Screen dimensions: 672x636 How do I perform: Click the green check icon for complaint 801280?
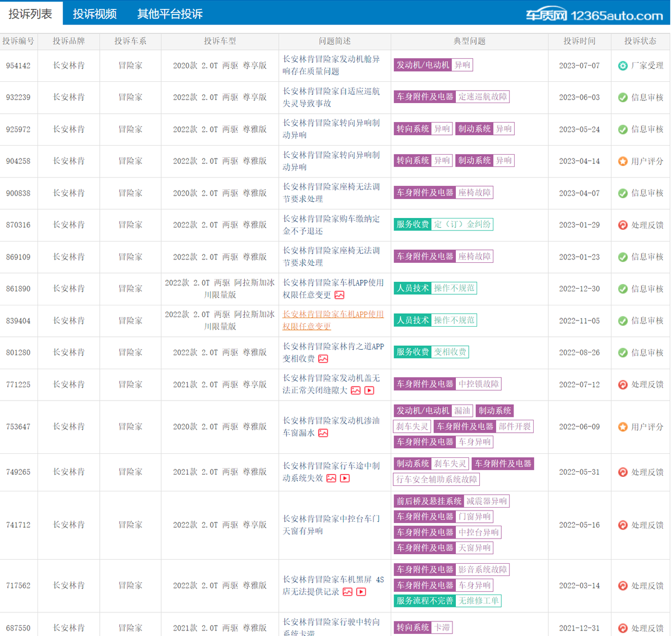click(x=623, y=353)
